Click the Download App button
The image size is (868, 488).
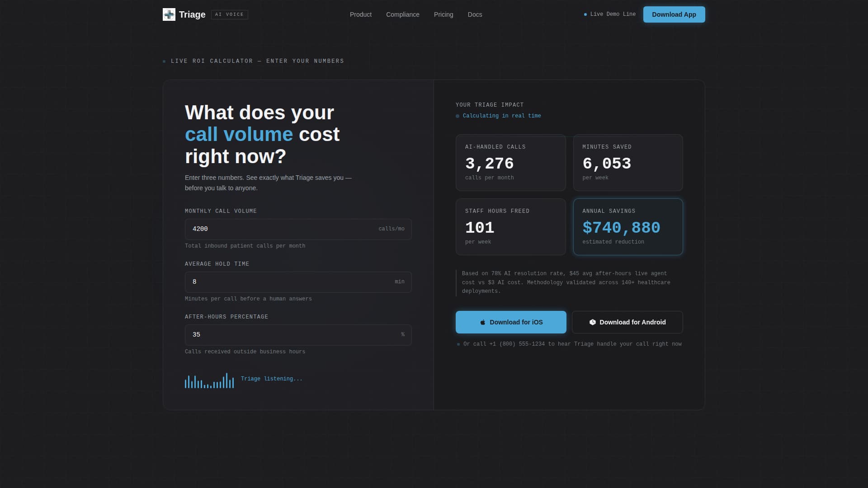(x=674, y=14)
